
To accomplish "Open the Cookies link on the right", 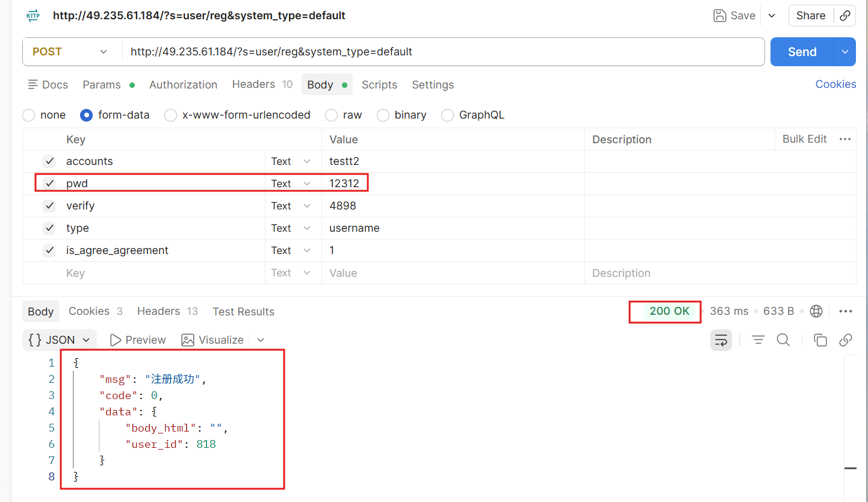I will pyautogui.click(x=835, y=84).
